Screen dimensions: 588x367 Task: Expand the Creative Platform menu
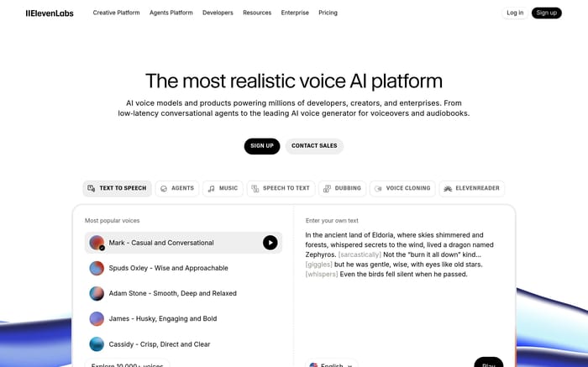point(116,13)
